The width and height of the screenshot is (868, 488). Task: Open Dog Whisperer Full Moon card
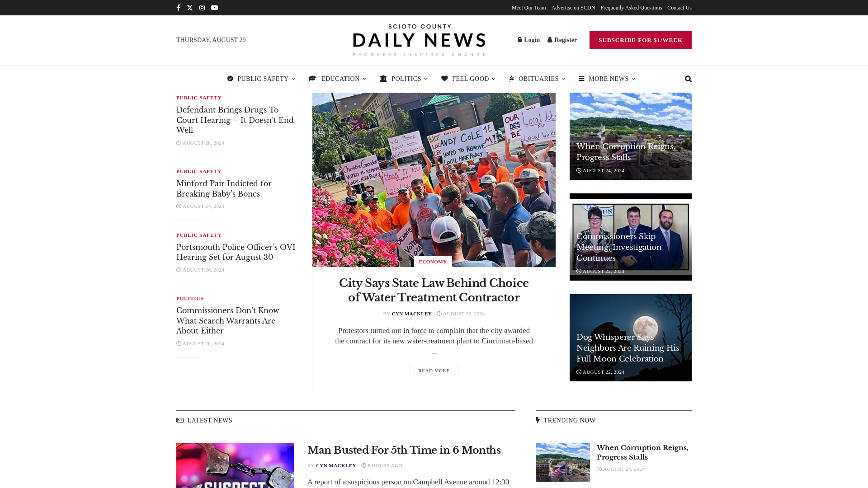pyautogui.click(x=631, y=338)
